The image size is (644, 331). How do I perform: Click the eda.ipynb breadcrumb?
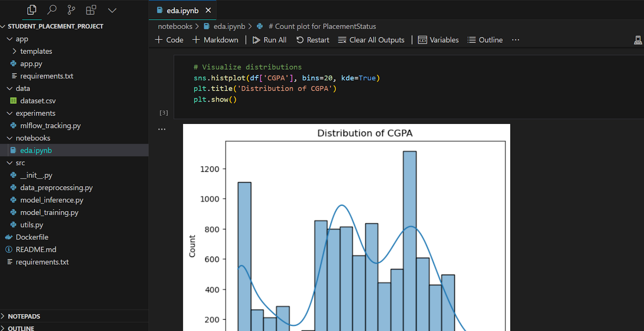click(x=229, y=26)
